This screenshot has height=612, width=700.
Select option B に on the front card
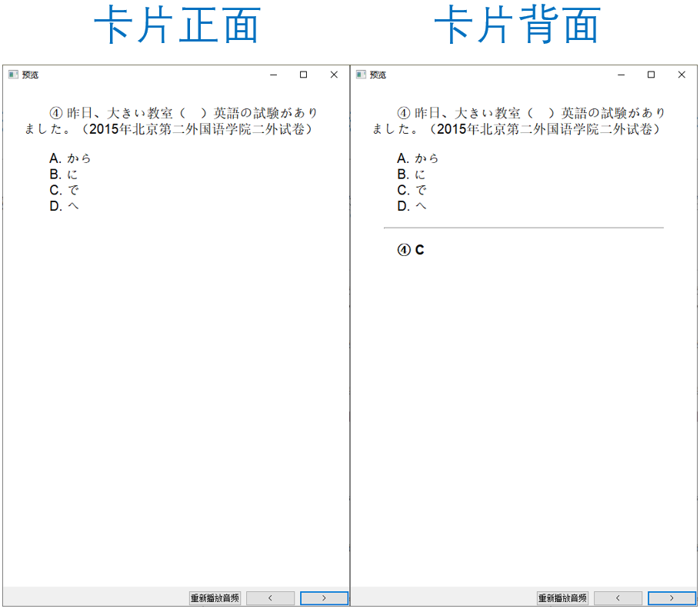64,175
